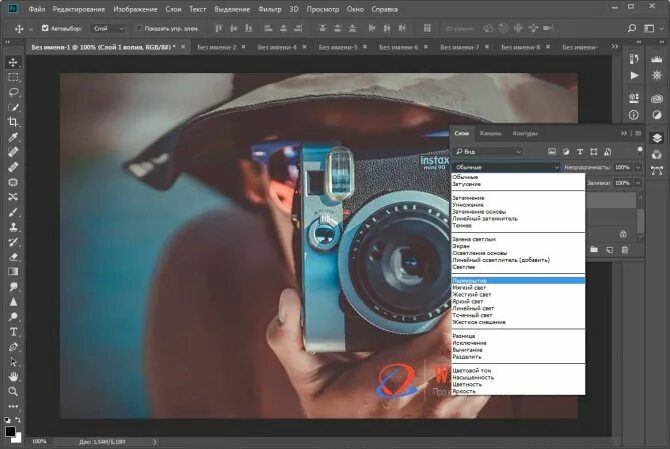Click the zoom level field in status bar
The width and height of the screenshot is (670, 449).
click(40, 442)
